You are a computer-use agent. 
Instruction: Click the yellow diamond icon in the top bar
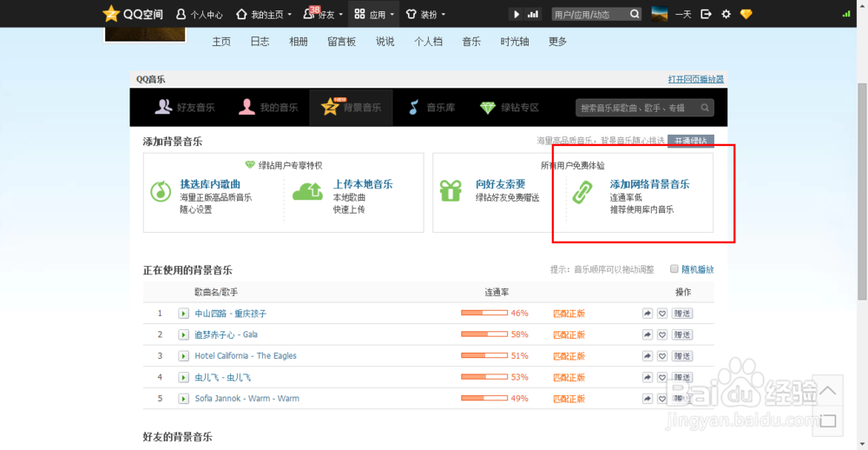click(746, 14)
